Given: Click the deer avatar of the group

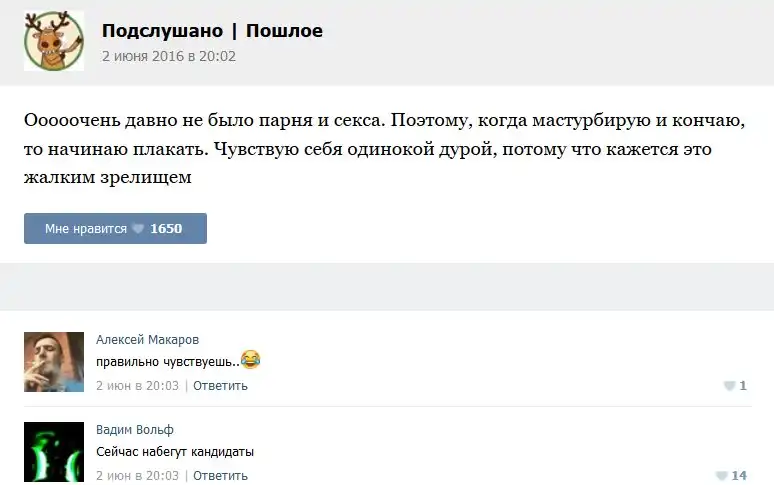Looking at the screenshot, I should (54, 40).
